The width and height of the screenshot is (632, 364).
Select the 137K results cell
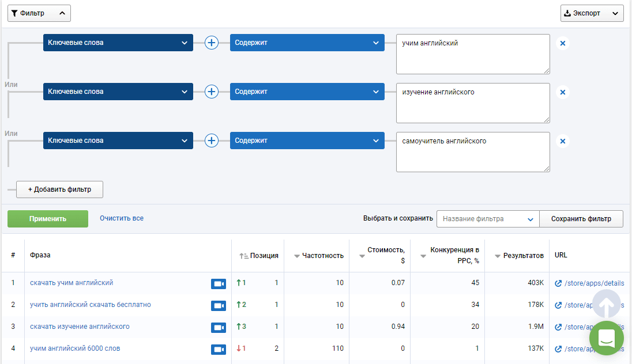point(536,348)
